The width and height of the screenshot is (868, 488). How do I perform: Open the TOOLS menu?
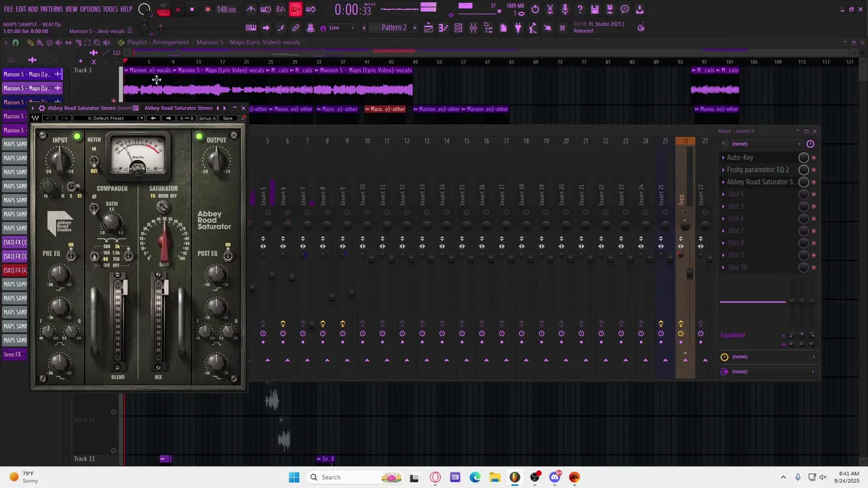[110, 9]
